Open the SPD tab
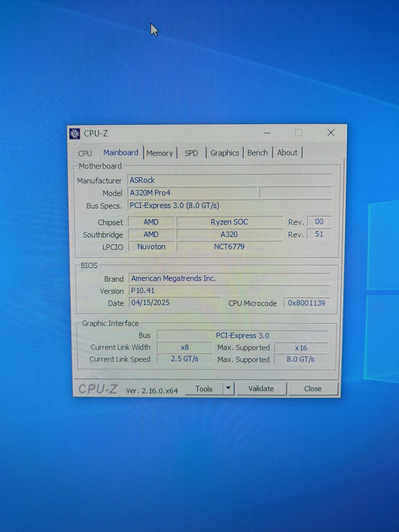The height and width of the screenshot is (532, 399). 191,153
